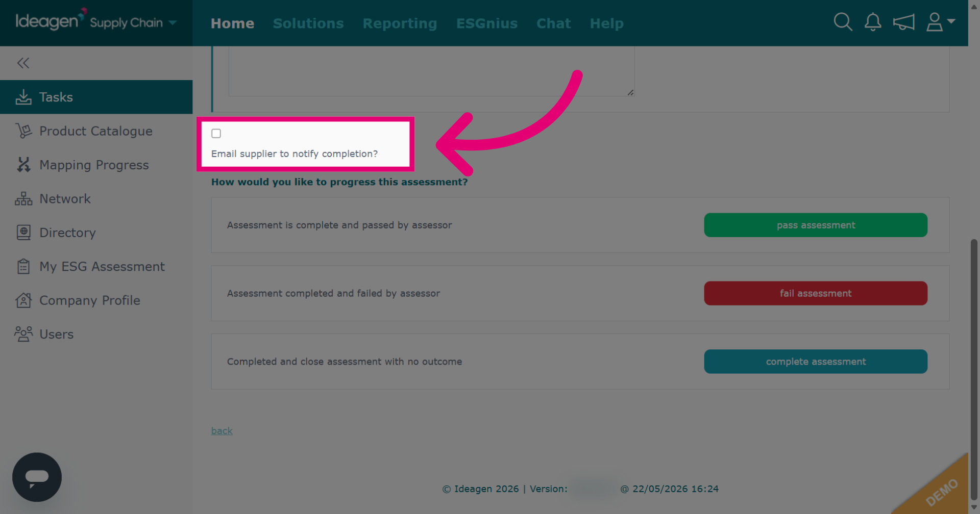
Task: Click the pass assessment button
Action: [816, 225]
